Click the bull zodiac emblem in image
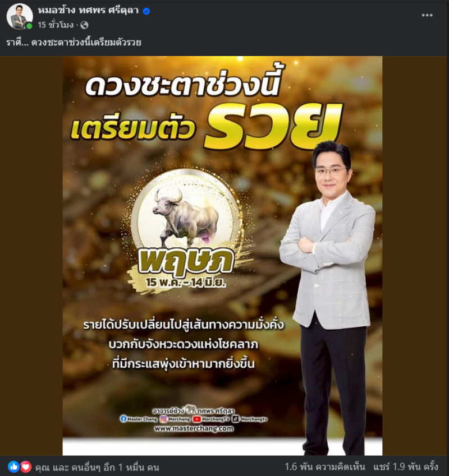Screen dimensions: 449x476 click(x=186, y=211)
